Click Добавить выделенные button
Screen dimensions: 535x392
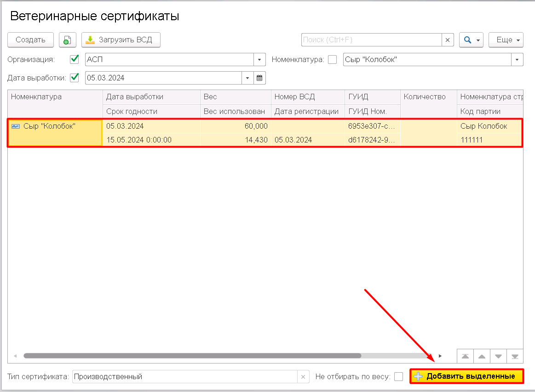point(467,376)
